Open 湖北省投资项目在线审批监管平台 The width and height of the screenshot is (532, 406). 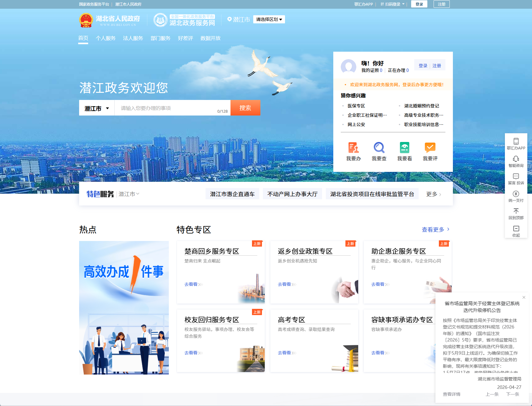point(372,194)
